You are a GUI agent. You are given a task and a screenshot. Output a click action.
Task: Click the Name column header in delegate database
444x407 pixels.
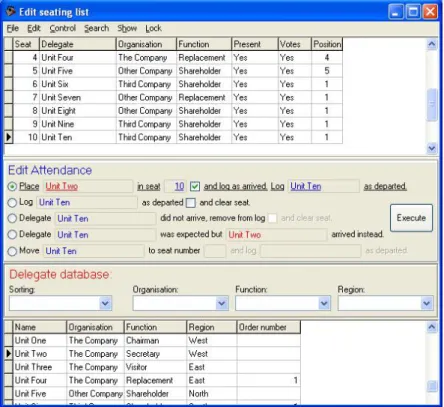click(40, 327)
